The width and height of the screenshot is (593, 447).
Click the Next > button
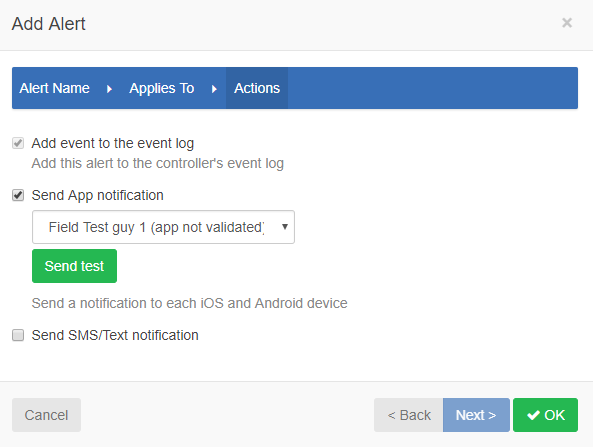(476, 415)
